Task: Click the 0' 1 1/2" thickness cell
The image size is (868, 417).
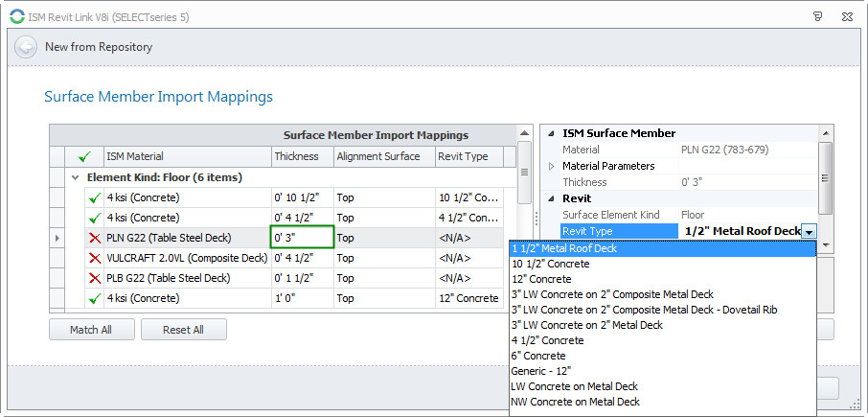Action: [x=303, y=278]
